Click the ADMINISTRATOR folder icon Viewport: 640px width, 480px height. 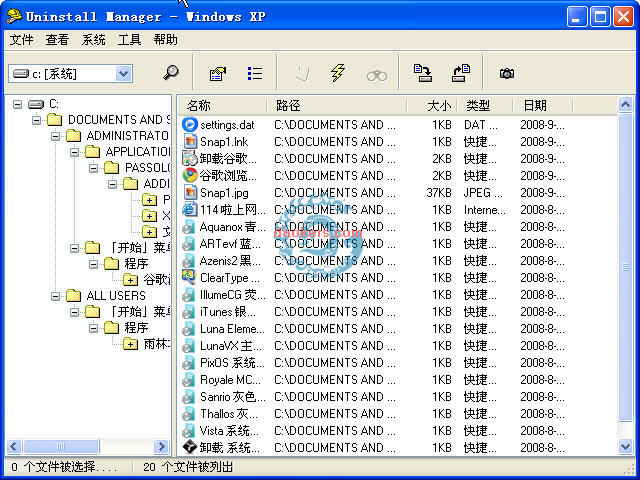(x=73, y=136)
